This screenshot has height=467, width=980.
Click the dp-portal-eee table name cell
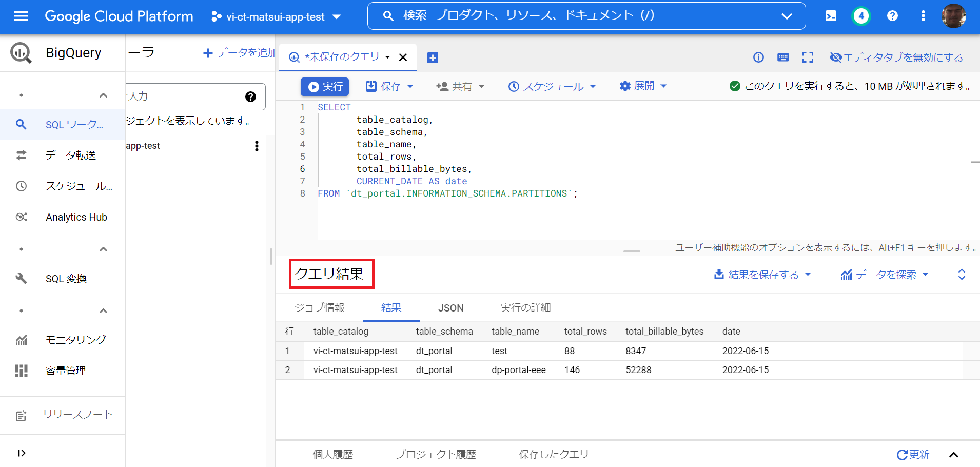point(519,370)
